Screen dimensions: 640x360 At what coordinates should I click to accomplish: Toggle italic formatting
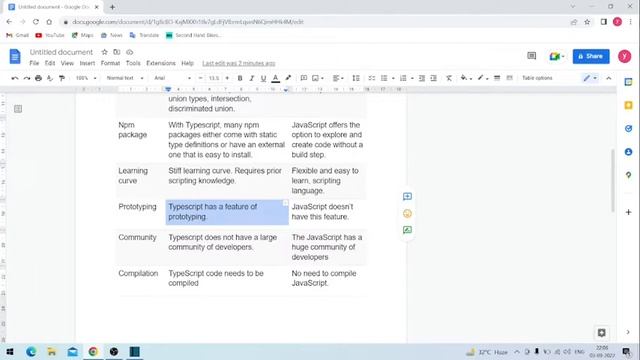[251, 78]
